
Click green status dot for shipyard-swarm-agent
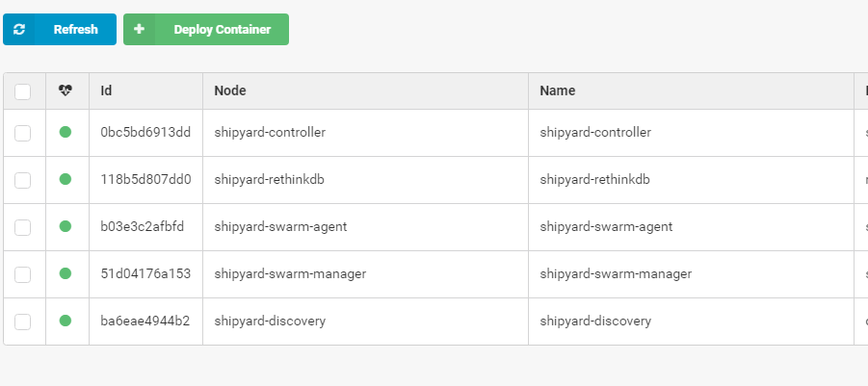tap(66, 226)
